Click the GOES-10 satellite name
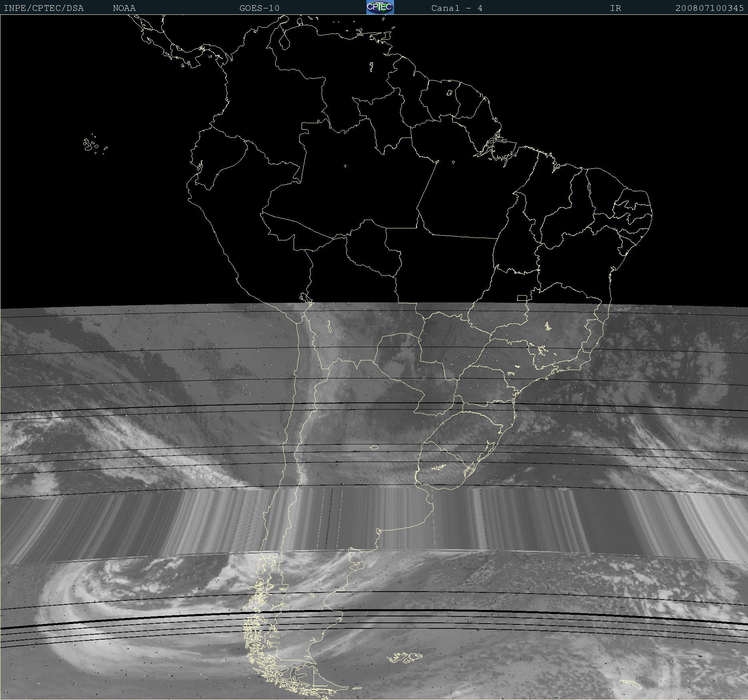Screen dimensions: 748x700 click(x=259, y=8)
